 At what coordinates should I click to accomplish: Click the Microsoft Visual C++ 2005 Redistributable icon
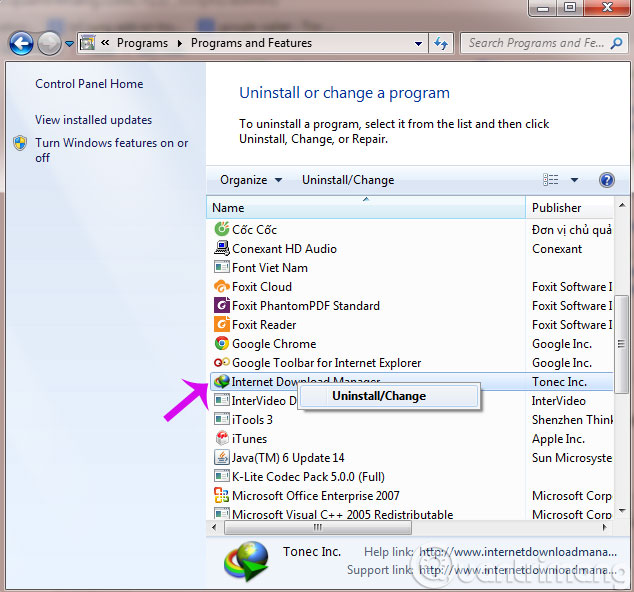[222, 514]
